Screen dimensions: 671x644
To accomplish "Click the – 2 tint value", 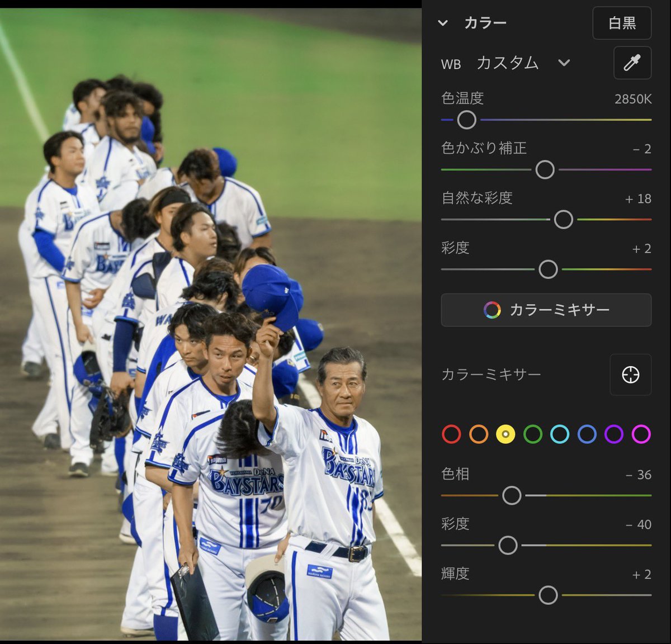I will [x=642, y=149].
